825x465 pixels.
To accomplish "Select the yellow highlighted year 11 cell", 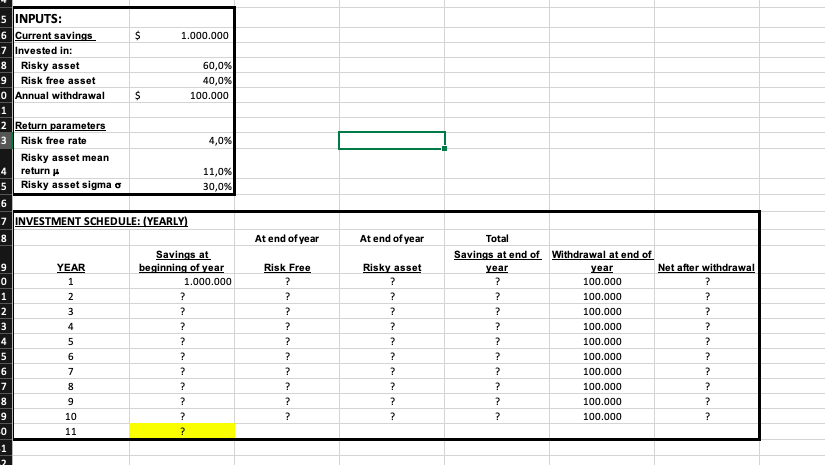I will click(x=182, y=431).
